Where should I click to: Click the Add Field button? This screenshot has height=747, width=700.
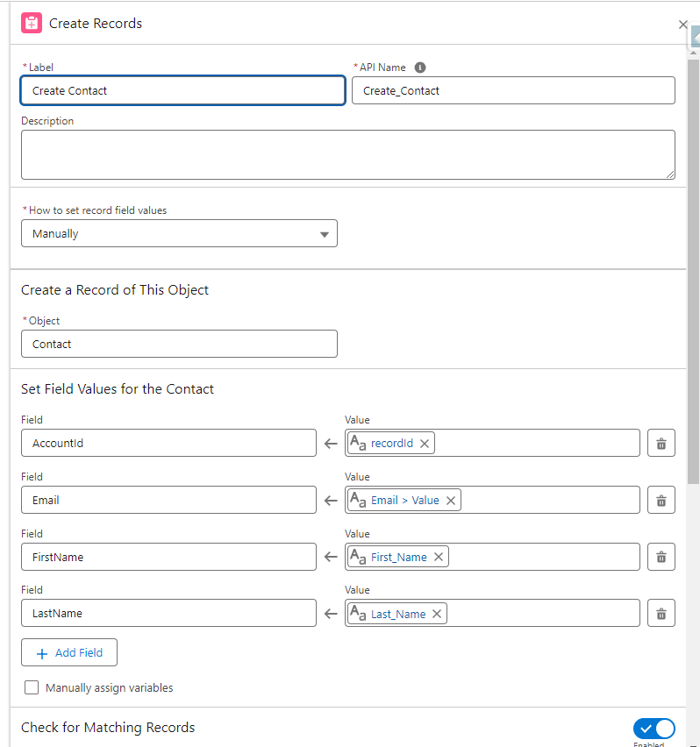[x=69, y=653]
